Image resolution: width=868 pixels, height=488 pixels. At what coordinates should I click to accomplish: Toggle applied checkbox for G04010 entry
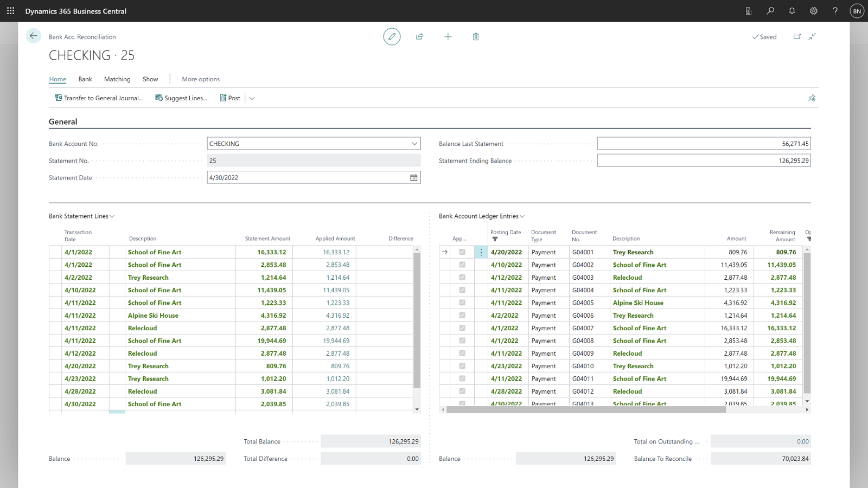coord(462,366)
